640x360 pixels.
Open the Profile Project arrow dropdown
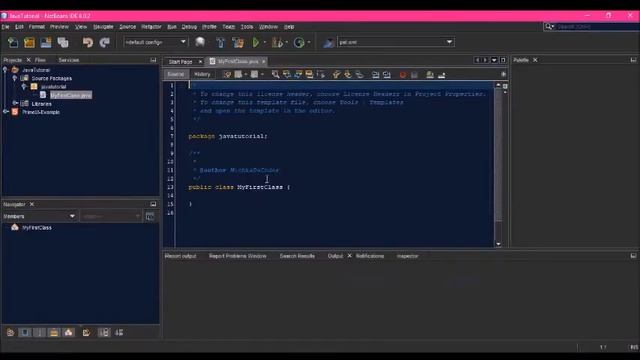click(309, 42)
